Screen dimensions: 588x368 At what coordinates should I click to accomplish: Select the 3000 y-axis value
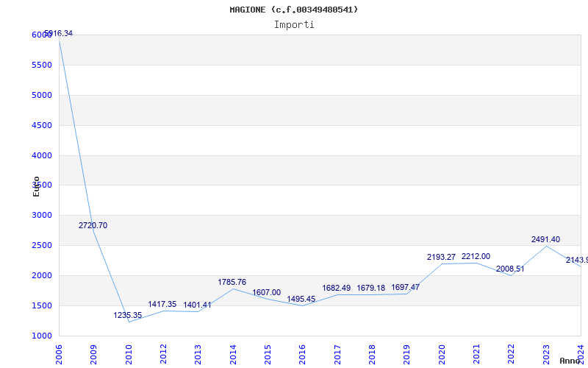tap(42, 215)
